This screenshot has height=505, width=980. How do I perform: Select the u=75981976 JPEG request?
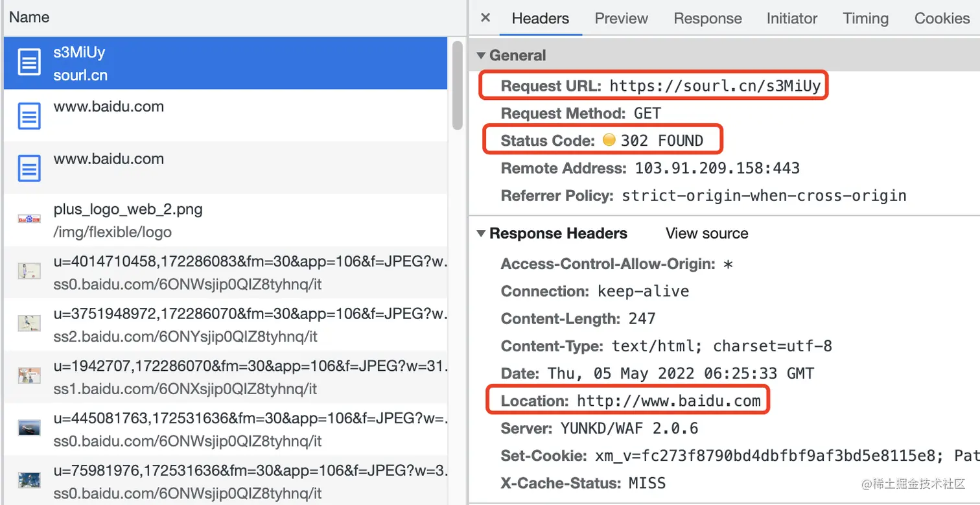pos(226,480)
